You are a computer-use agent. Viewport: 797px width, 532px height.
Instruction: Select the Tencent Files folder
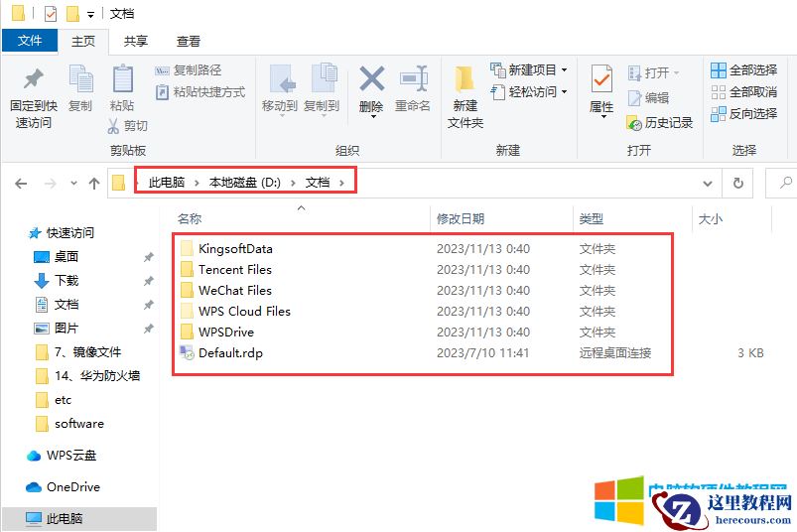click(x=235, y=269)
